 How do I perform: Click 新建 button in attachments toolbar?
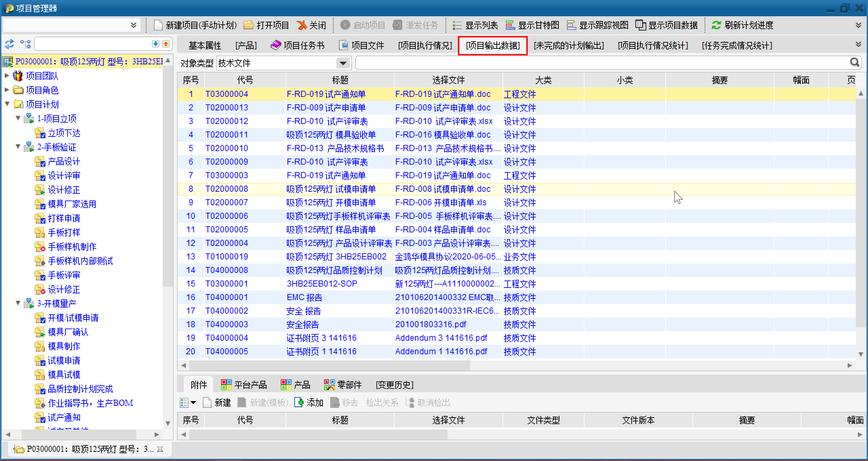(x=217, y=403)
